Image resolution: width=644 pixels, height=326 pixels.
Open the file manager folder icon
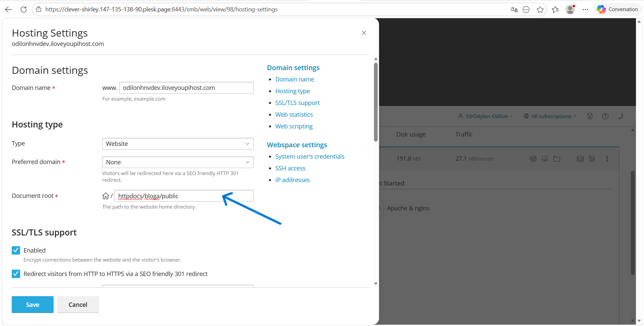click(557, 159)
